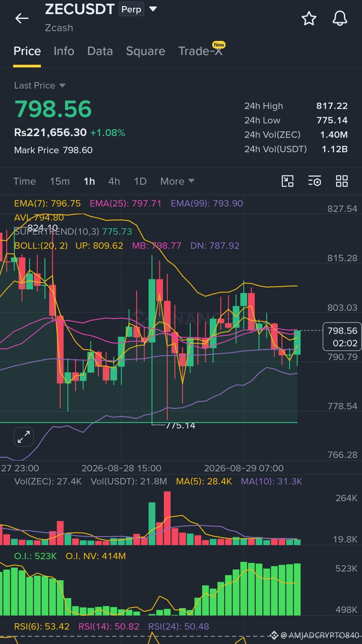Switch to the Data tab
The width and height of the screenshot is (362, 644).
pyautogui.click(x=100, y=51)
